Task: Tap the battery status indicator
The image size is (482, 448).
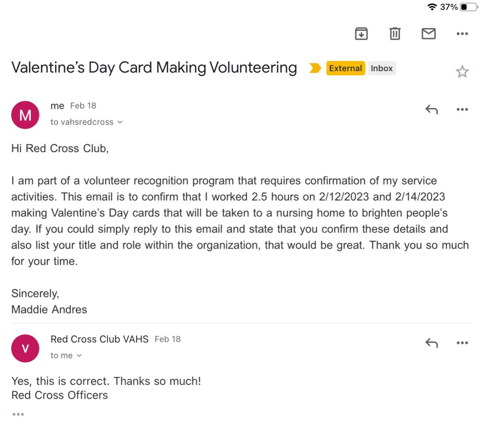Action: pos(469,7)
